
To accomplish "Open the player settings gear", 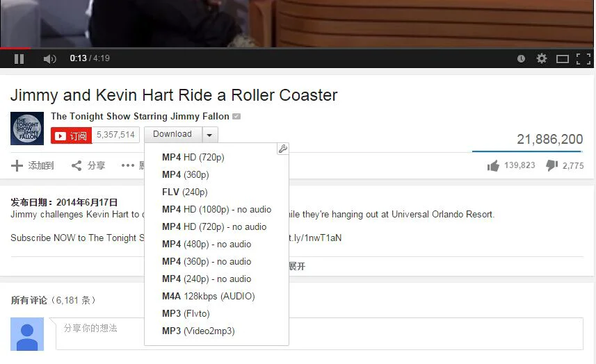I will click(x=541, y=58).
